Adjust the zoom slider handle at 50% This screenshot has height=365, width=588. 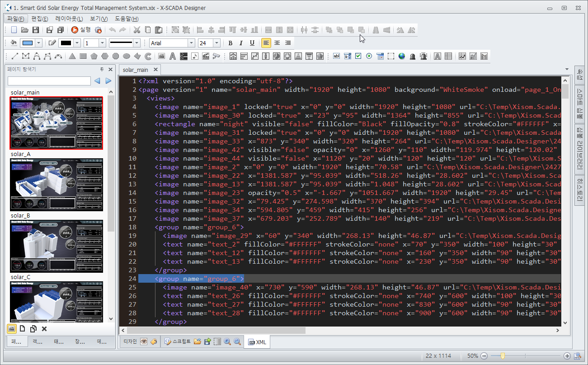(503, 356)
